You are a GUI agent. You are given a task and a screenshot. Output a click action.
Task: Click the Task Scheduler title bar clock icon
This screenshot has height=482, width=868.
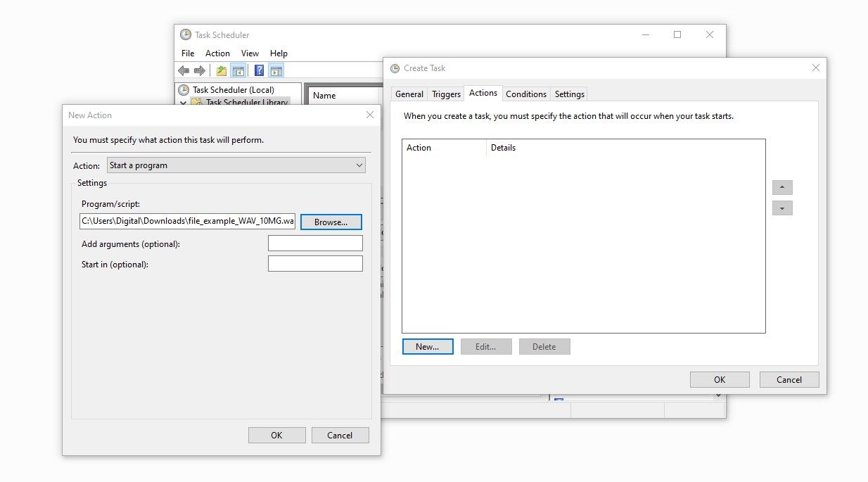coord(185,34)
